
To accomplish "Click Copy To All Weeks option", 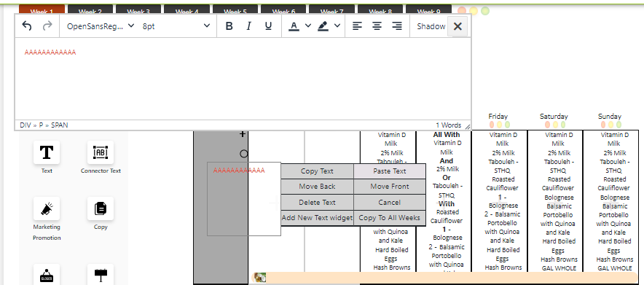I will click(389, 218).
